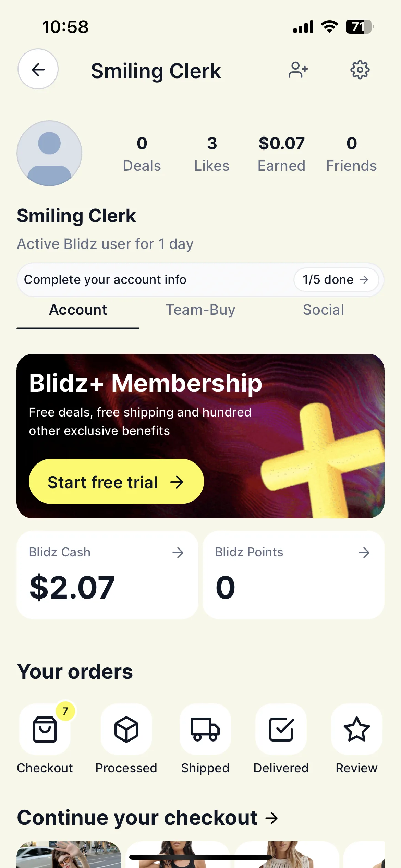View Processed orders box icon
Screen dimensions: 401x868
pyautogui.click(x=126, y=729)
